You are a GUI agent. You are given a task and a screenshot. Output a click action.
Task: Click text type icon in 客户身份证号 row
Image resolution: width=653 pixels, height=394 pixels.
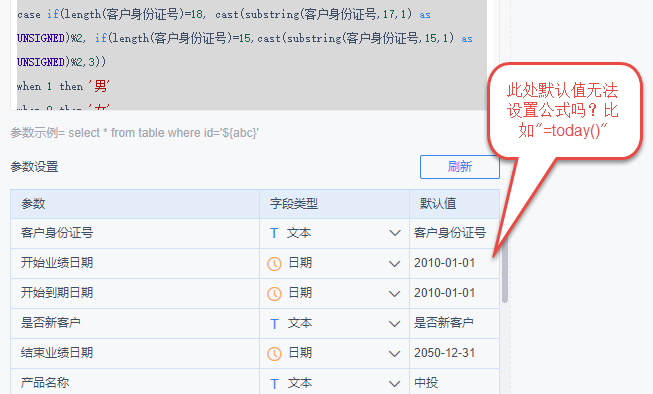pyautogui.click(x=274, y=233)
